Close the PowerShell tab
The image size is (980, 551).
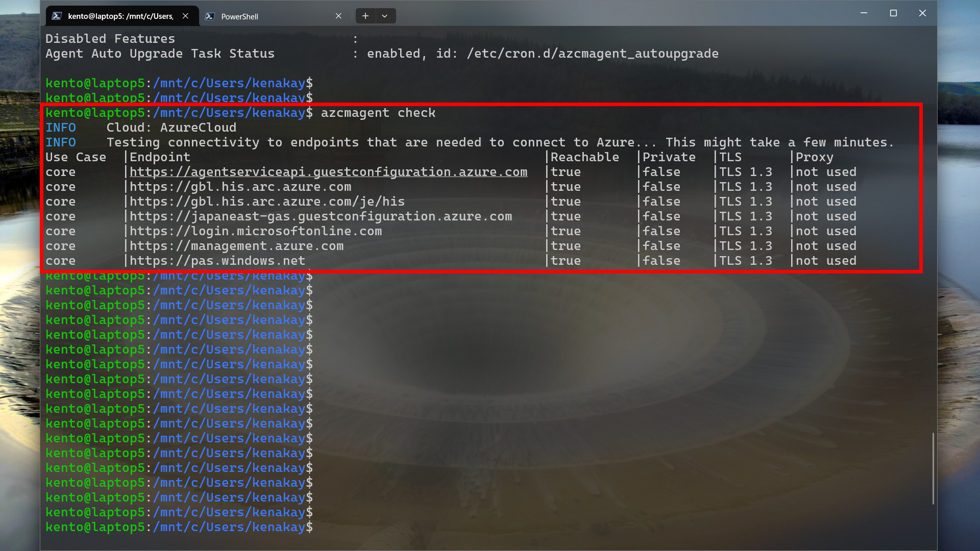click(338, 16)
